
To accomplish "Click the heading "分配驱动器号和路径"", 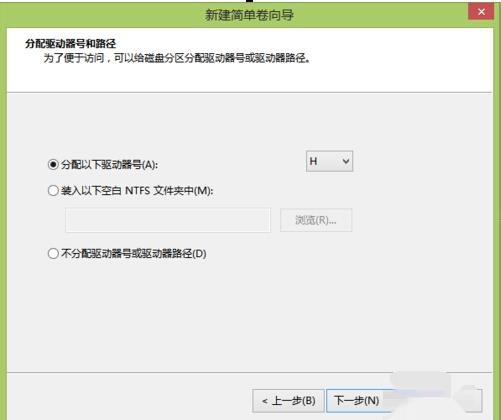I will (x=70, y=44).
